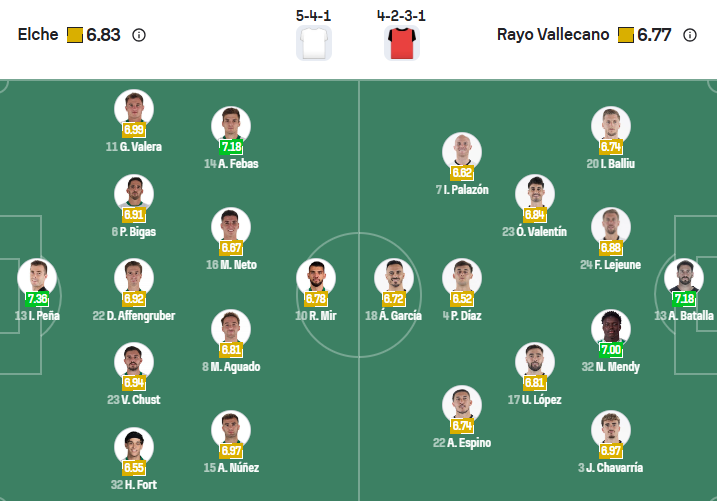Viewport: 717px width, 501px height.
Task: Select Á. García's player avatar
Action: (x=394, y=277)
